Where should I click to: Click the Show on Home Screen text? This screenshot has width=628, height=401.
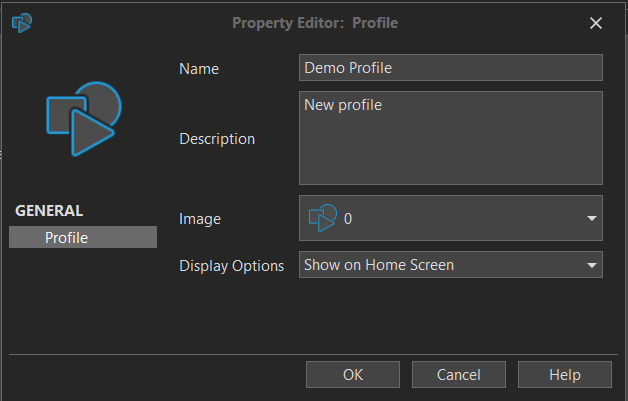[379, 266]
